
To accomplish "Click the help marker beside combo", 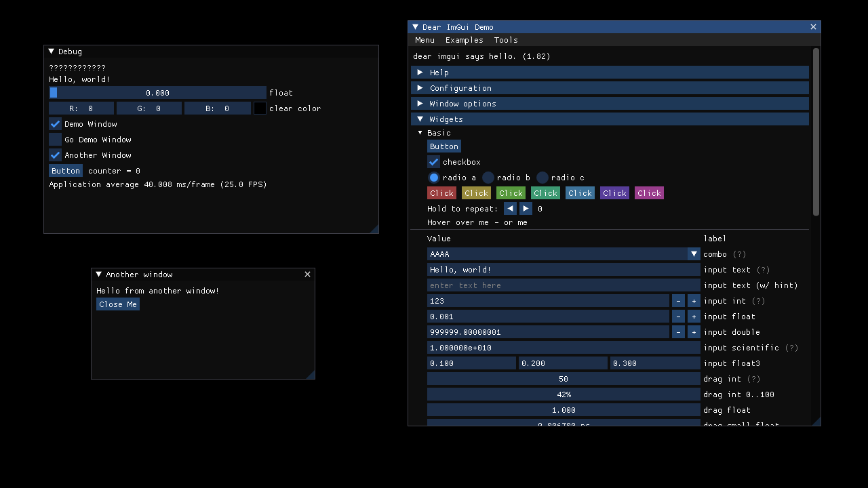I will point(739,254).
